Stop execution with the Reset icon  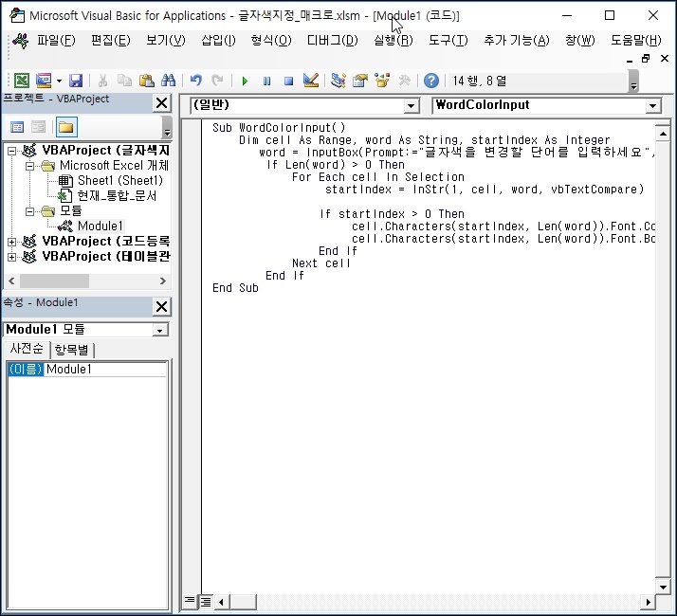coord(289,81)
